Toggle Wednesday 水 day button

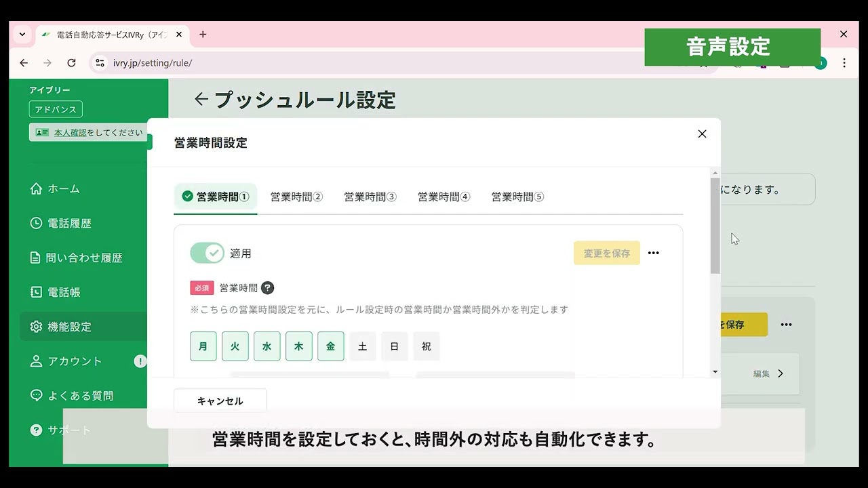tap(267, 346)
